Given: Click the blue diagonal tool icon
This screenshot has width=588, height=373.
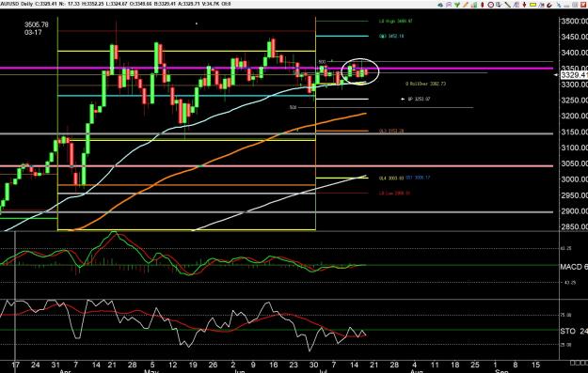Looking at the screenshot, I should tap(559, 5).
